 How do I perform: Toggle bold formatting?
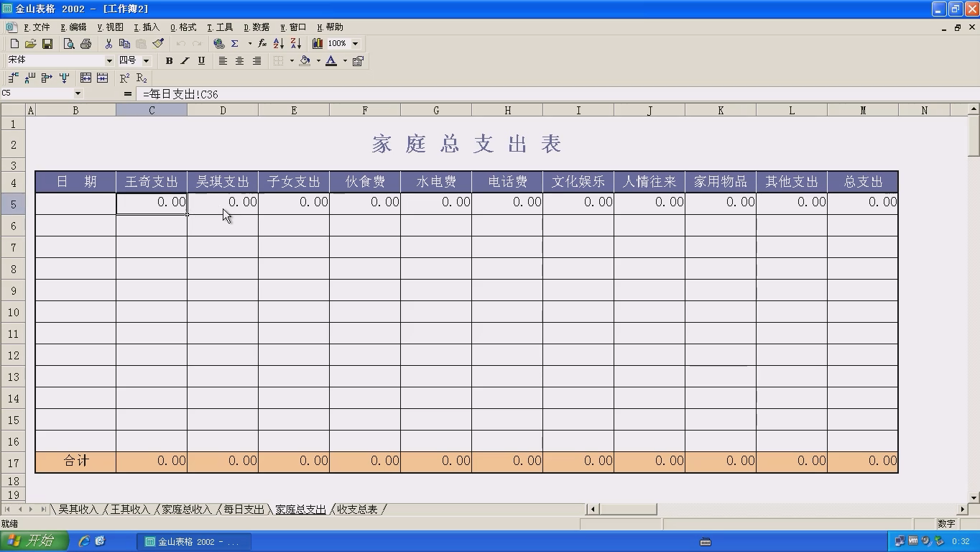pyautogui.click(x=169, y=61)
